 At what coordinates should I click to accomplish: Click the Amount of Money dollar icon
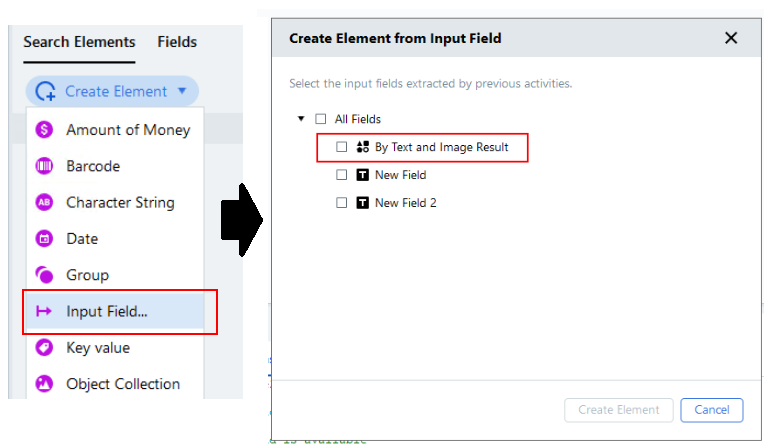[44, 130]
